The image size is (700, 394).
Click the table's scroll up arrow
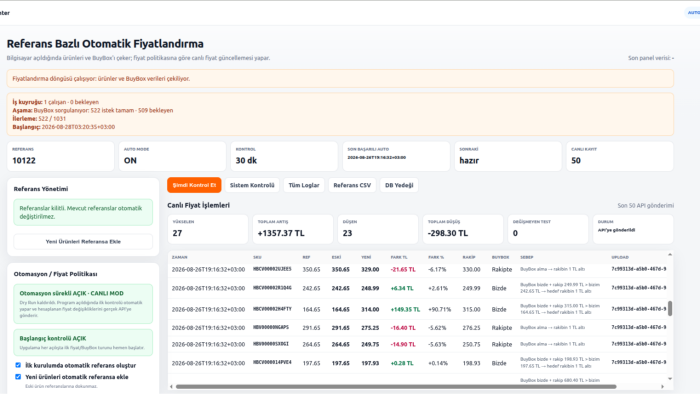[x=670, y=254]
